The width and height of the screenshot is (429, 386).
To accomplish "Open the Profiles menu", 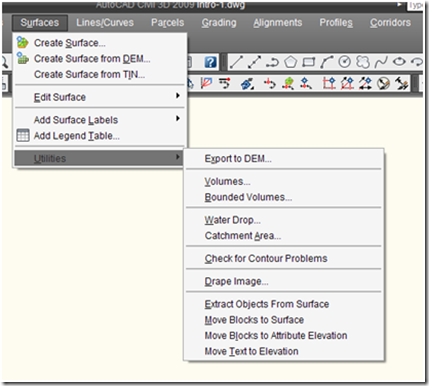I will (x=336, y=23).
